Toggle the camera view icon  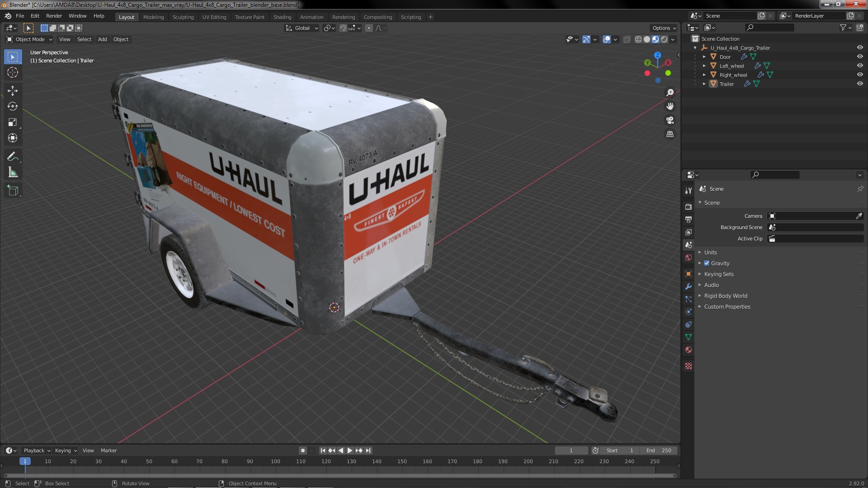tap(670, 120)
